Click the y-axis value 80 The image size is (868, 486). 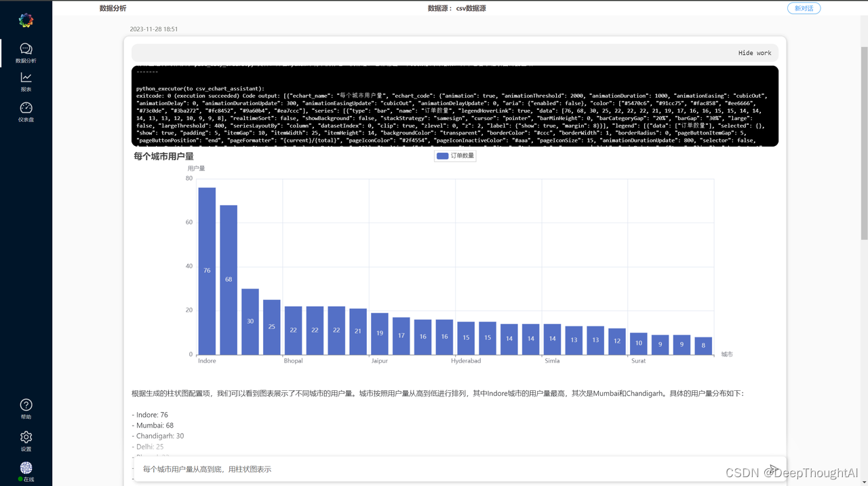189,179
